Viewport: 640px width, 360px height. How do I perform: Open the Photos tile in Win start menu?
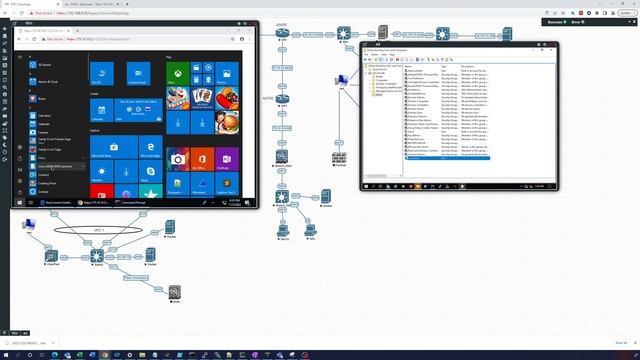(227, 73)
